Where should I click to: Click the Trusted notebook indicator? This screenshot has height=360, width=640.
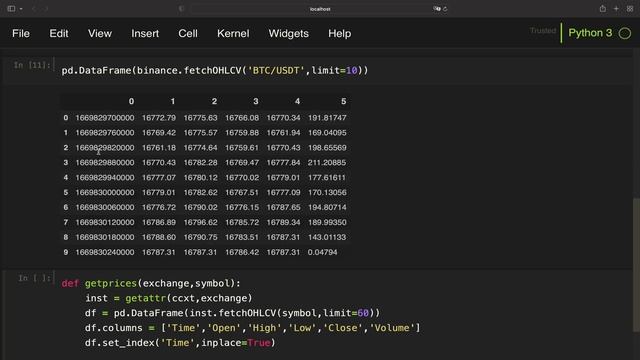543,31
